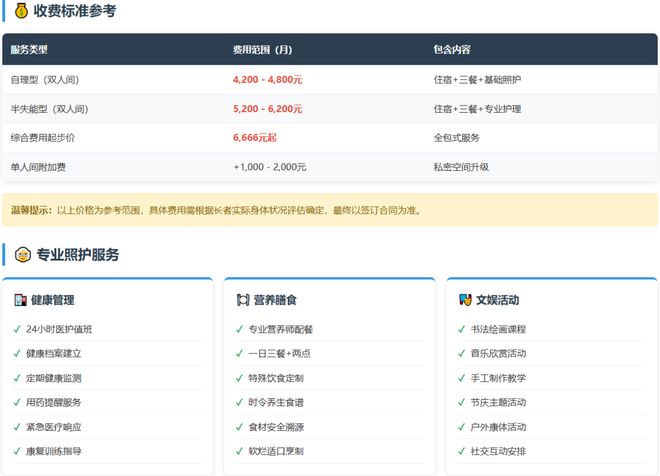Image resolution: width=660 pixels, height=476 pixels.
Task: Click the cell 住宿+三餐+基础照护
Action: point(477,80)
